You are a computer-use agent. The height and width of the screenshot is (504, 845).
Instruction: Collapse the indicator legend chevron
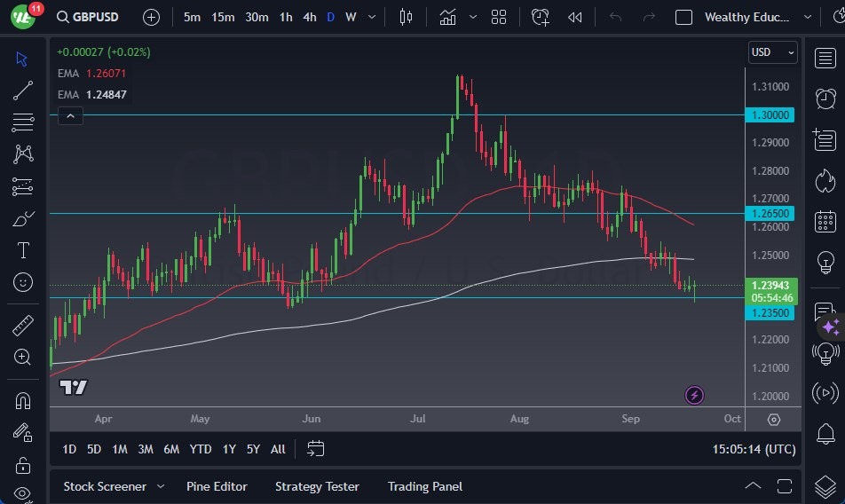click(70, 115)
